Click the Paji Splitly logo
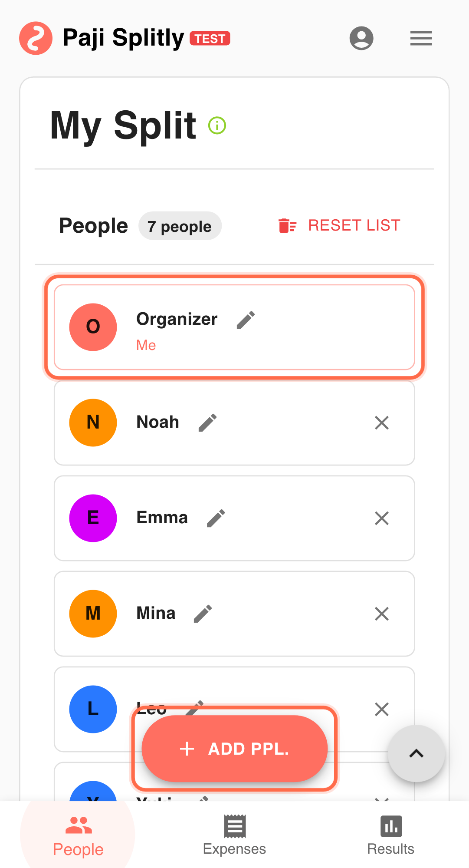Screen dimensions: 469x868 tap(36, 38)
